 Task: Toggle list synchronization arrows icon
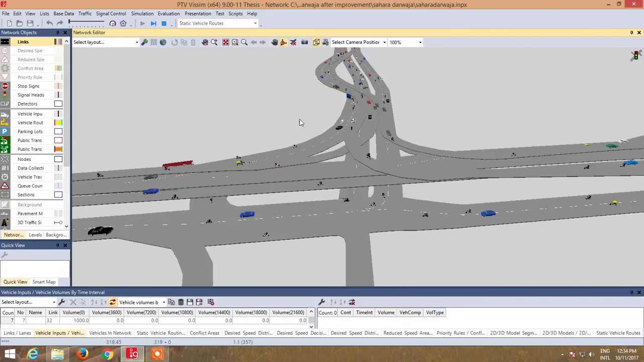pyautogui.click(x=113, y=302)
